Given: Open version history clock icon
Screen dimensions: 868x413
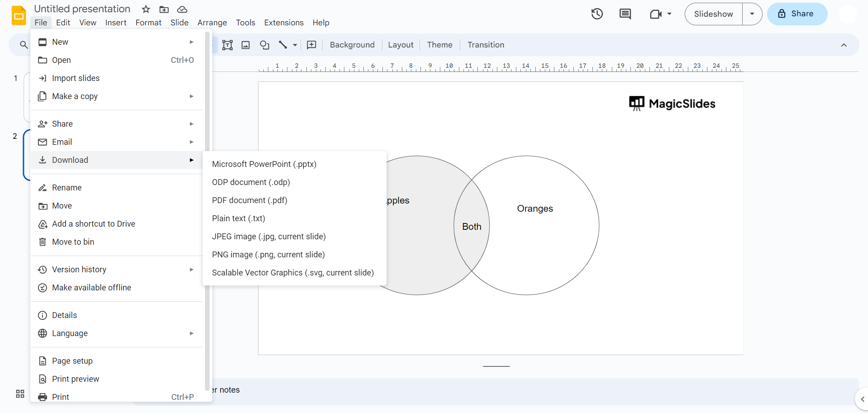Looking at the screenshot, I should (597, 14).
